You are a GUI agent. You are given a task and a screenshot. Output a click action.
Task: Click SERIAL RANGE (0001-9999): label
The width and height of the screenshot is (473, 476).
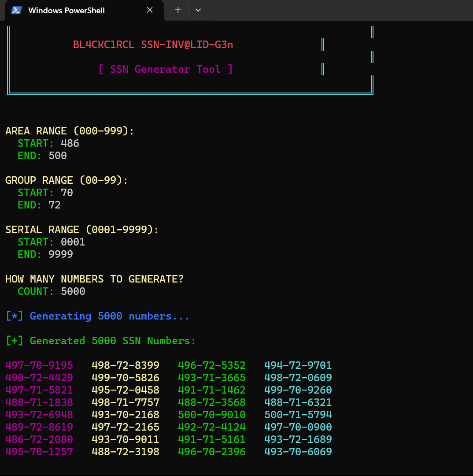click(82, 230)
